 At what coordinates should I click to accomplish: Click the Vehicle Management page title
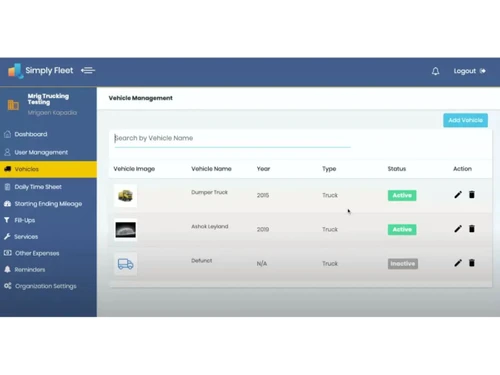point(140,98)
